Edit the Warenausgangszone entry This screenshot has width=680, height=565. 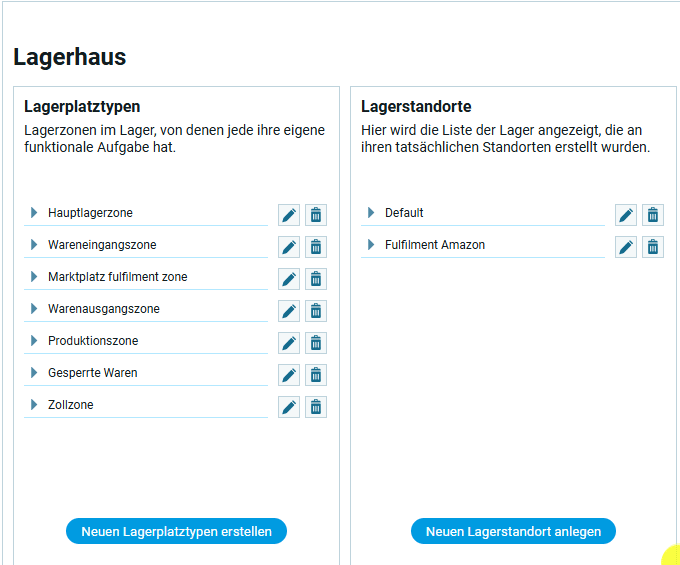[289, 311]
